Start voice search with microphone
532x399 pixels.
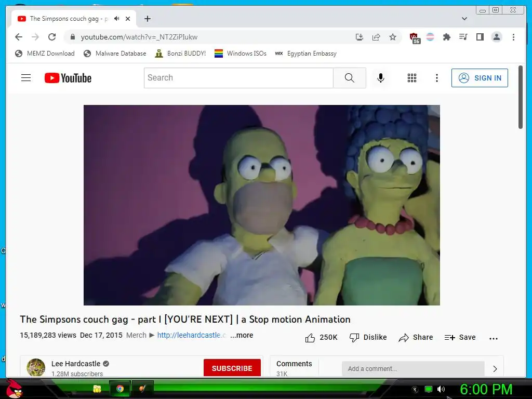(x=381, y=78)
